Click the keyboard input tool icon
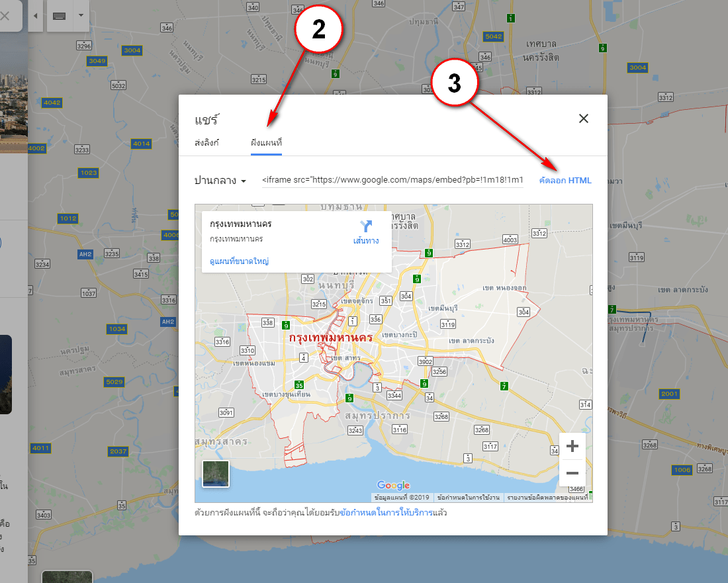 pos(59,16)
